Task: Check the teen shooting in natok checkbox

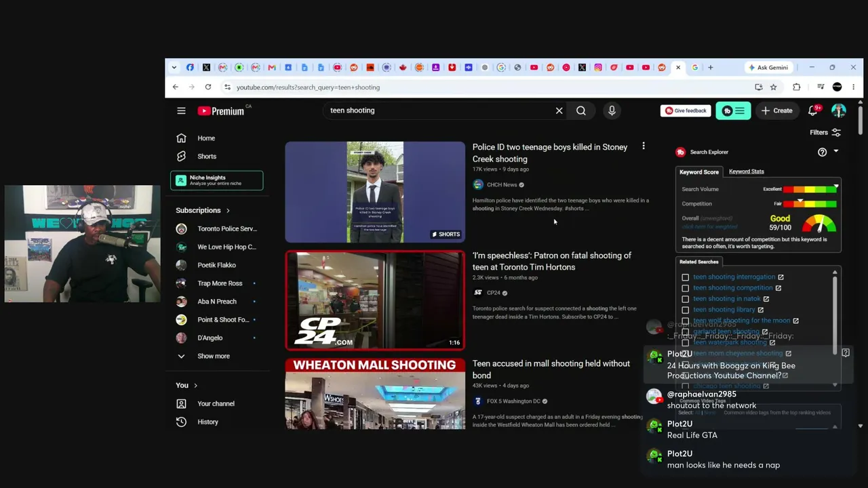Action: tap(685, 299)
